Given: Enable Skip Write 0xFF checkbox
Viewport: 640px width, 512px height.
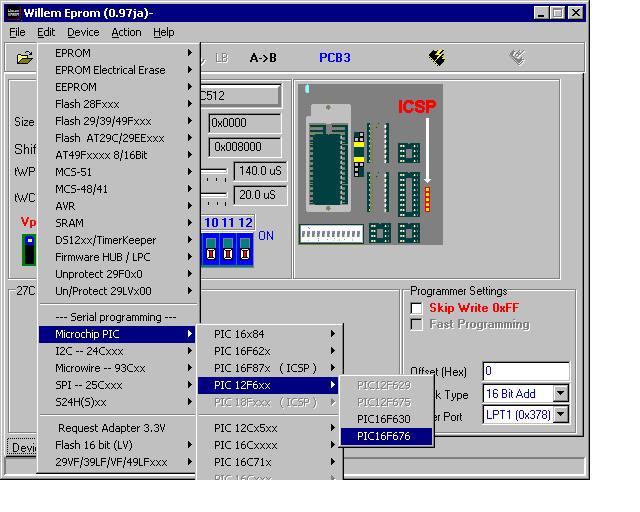Looking at the screenshot, I should pos(416,308).
